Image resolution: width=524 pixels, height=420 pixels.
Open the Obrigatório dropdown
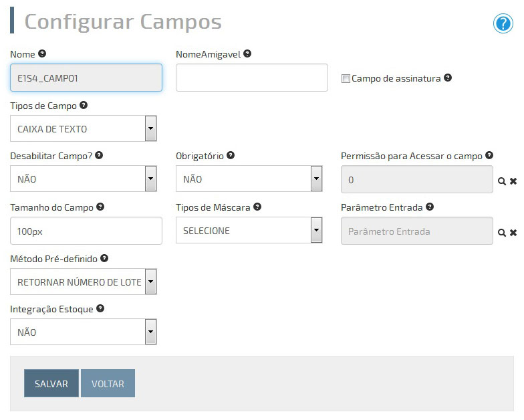point(249,179)
